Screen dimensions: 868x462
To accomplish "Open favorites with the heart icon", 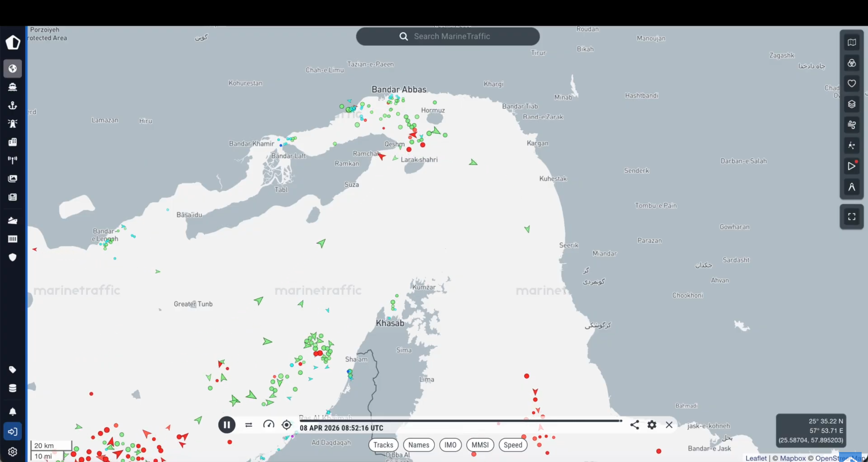I will [x=852, y=84].
